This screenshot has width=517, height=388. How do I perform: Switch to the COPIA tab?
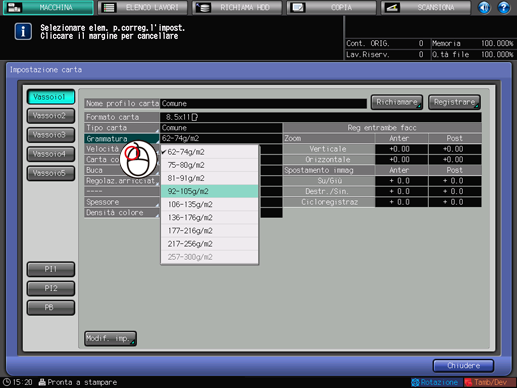coord(332,7)
